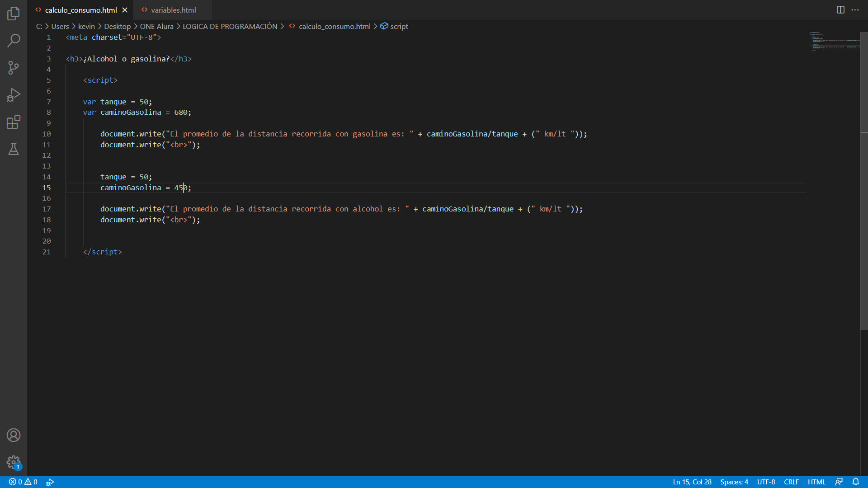Screen dimensions: 868x488
Task: Open the Testing flask view
Action: (14, 149)
